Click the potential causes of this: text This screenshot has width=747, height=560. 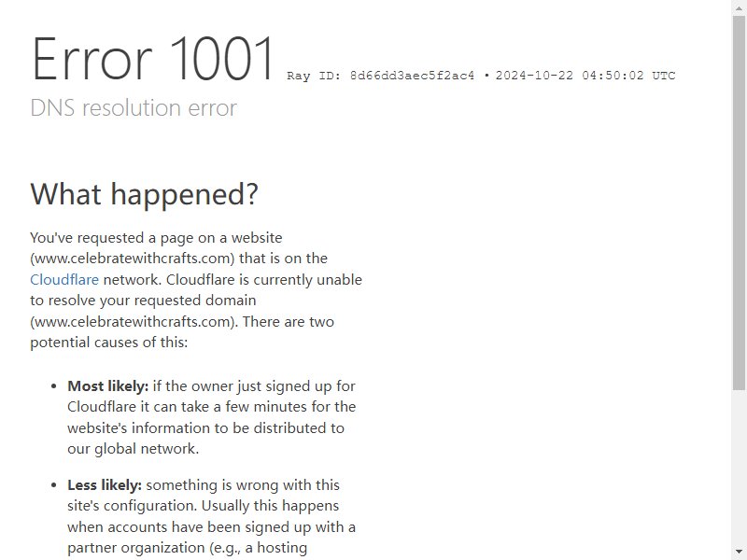click(109, 343)
